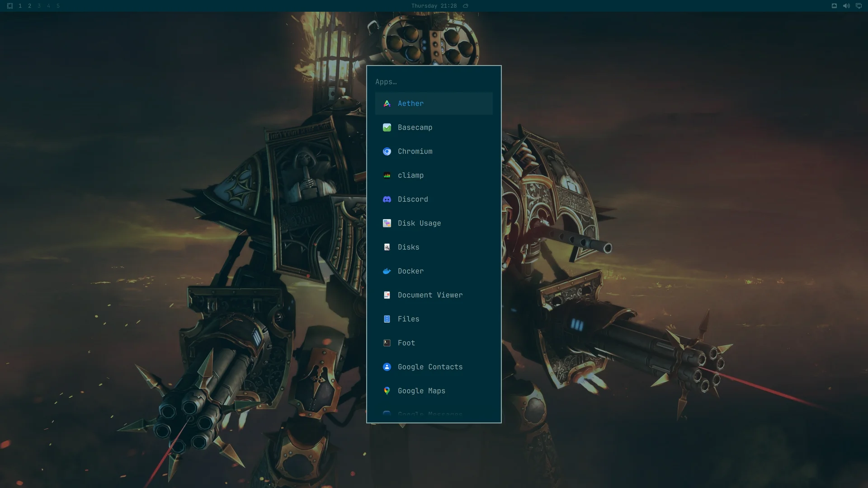This screenshot has height=488, width=868.
Task: Switch to workspace 1 in top bar
Action: (x=20, y=6)
